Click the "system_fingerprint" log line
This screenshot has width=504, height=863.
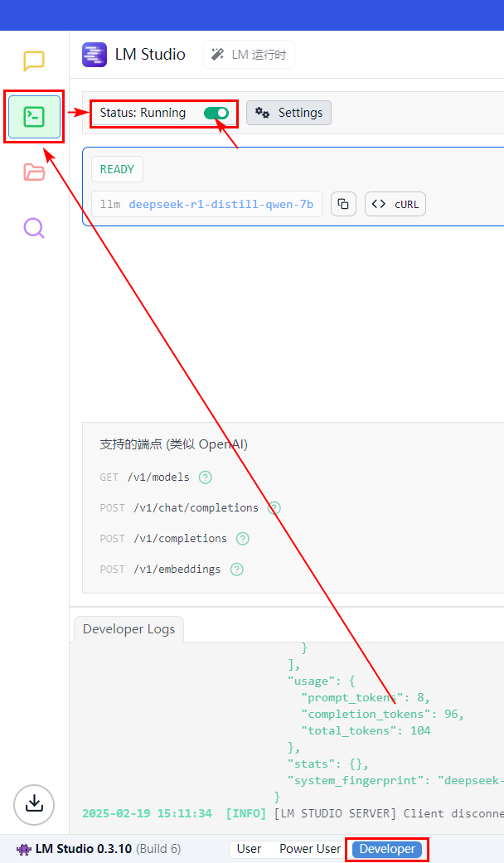(x=395, y=780)
